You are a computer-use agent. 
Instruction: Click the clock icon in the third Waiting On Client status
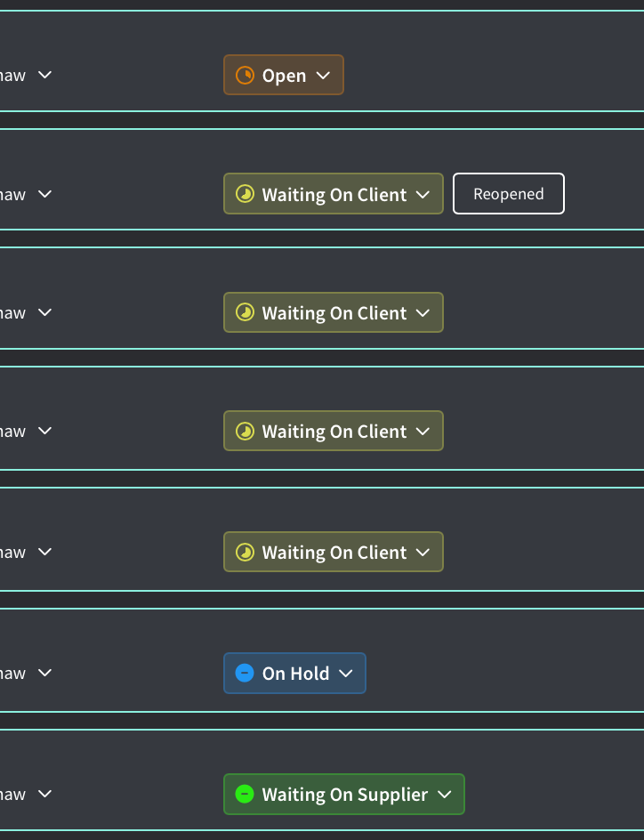pos(245,431)
